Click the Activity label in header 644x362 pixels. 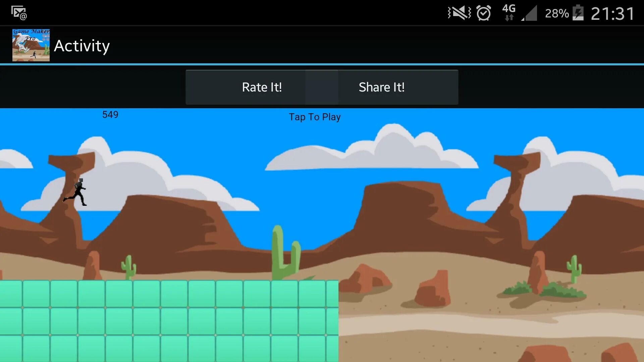pyautogui.click(x=82, y=46)
